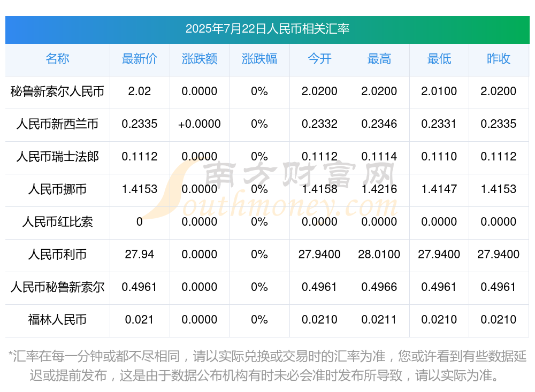Click the 昨收 column header

tap(499, 59)
